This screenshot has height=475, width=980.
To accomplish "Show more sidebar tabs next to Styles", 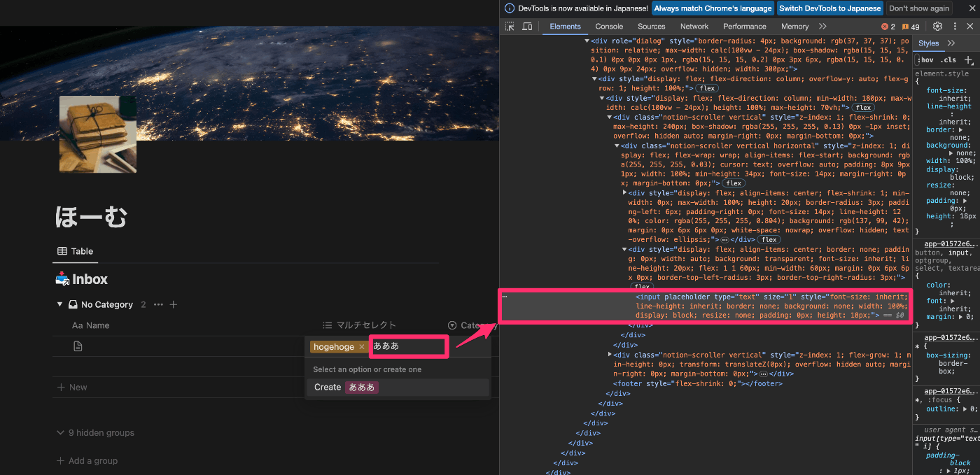I will pyautogui.click(x=951, y=43).
